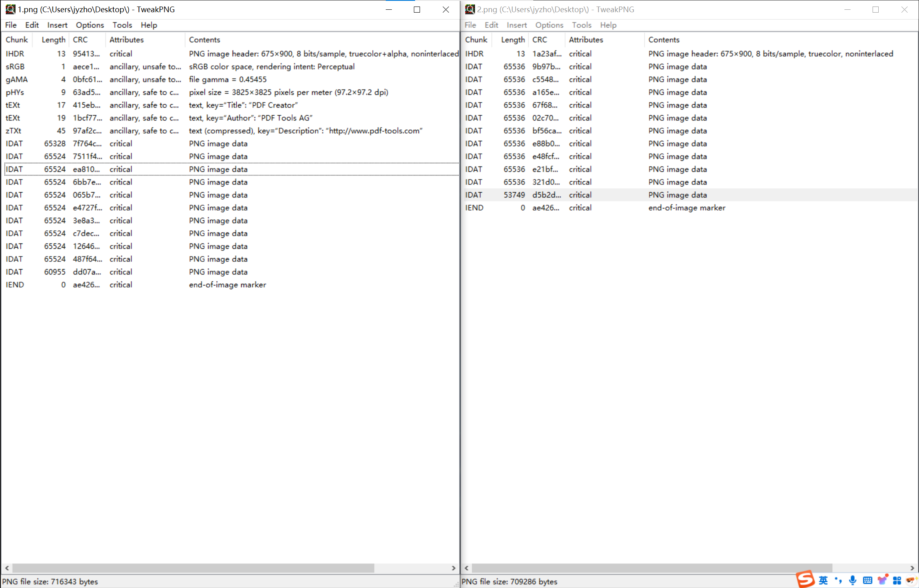Click right scroll arrow in 2.png window
This screenshot has height=588, width=919.
pos(912,568)
